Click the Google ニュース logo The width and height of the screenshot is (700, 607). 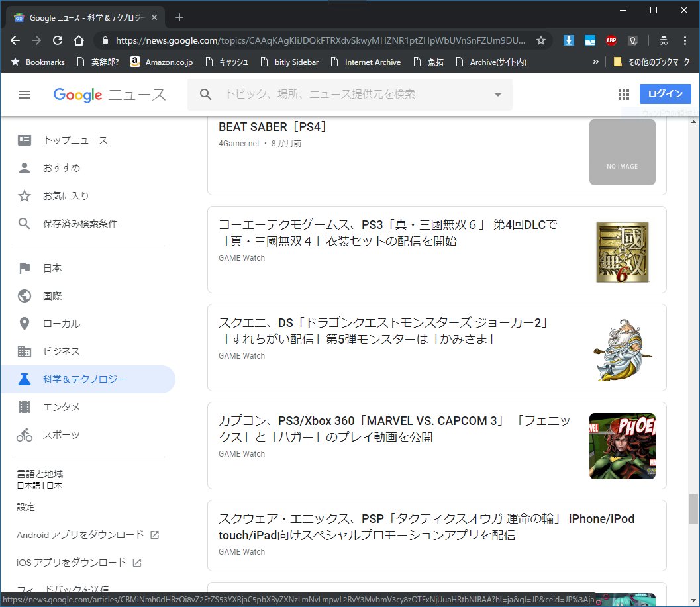[x=109, y=95]
